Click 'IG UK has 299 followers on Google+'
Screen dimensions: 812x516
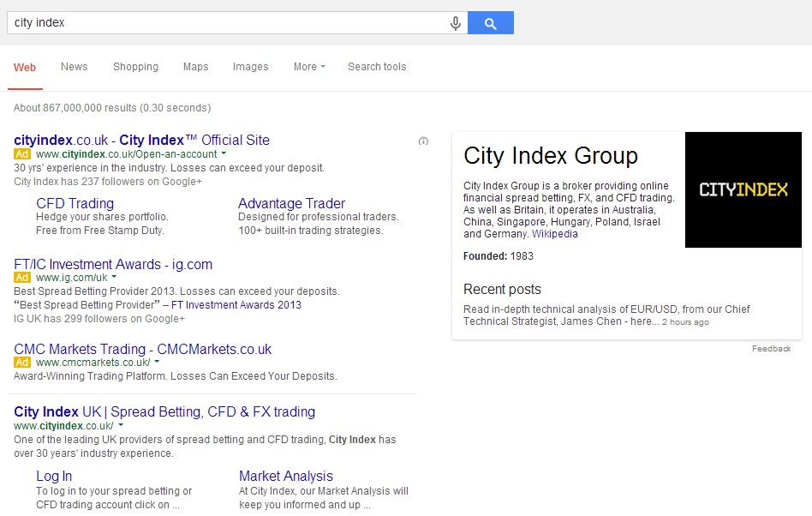click(99, 319)
